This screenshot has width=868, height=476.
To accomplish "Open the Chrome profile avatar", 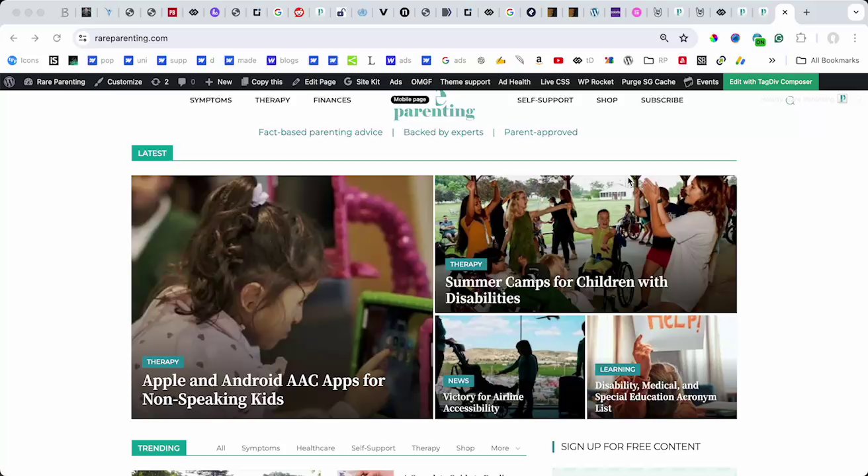I will [x=833, y=38].
